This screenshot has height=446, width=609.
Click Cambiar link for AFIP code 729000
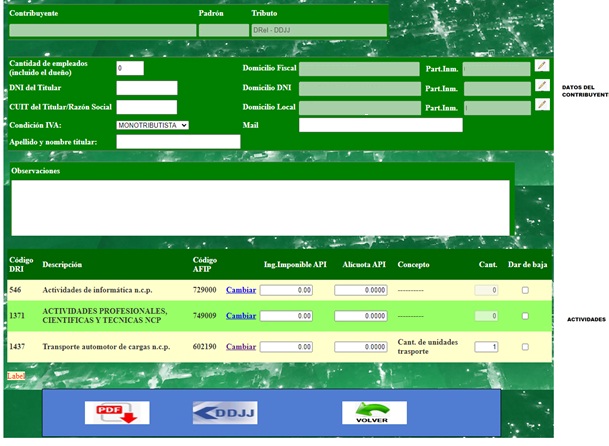pos(241,290)
